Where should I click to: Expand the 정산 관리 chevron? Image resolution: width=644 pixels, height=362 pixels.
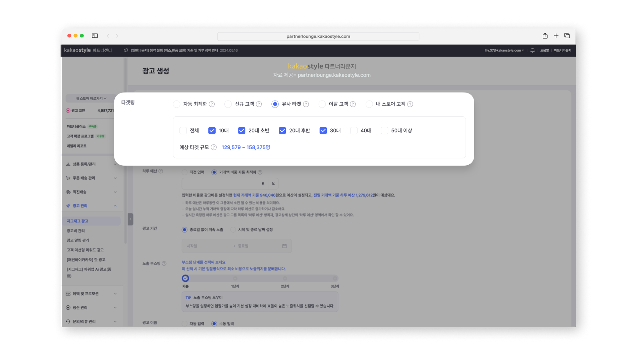[115, 308]
